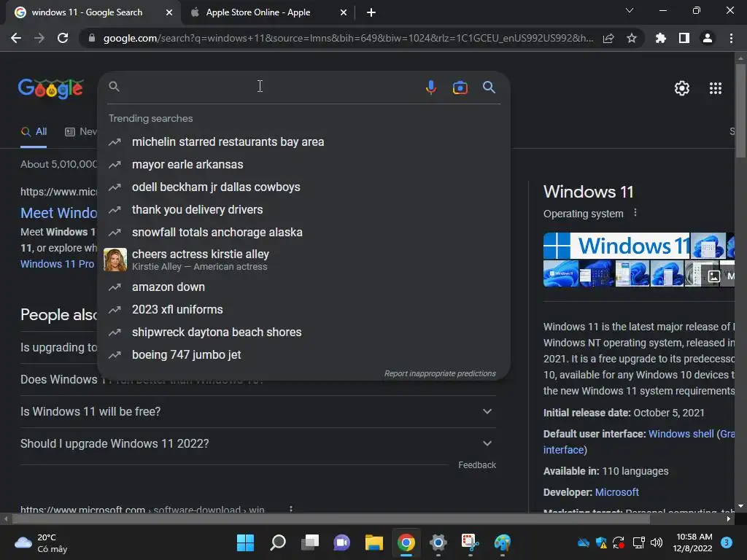This screenshot has height=560, width=747.
Task: Open the Chrome profile avatar icon
Action: pos(708,38)
